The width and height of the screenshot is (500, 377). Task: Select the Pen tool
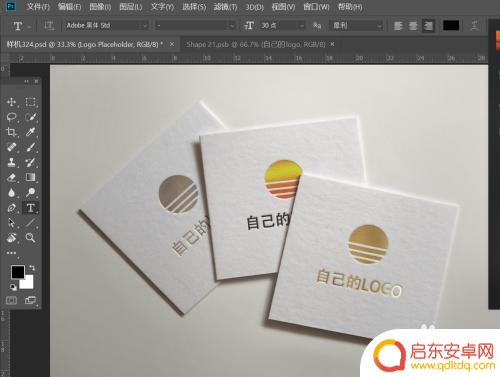[12, 208]
